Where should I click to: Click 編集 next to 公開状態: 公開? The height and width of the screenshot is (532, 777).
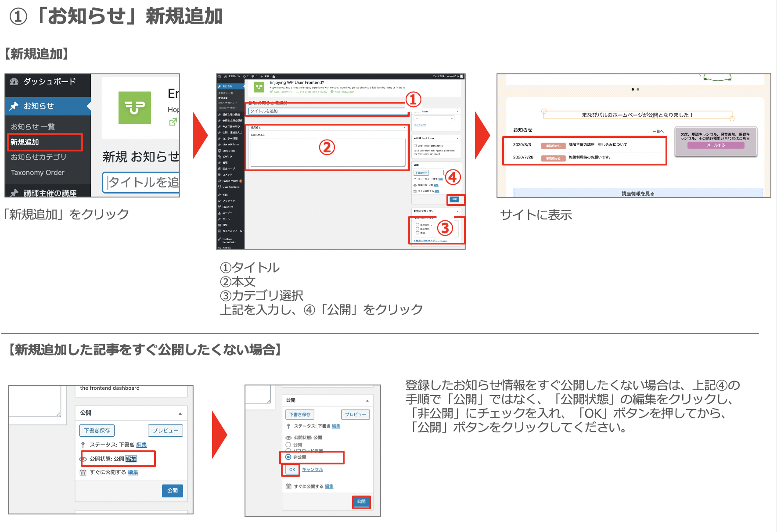point(131,459)
